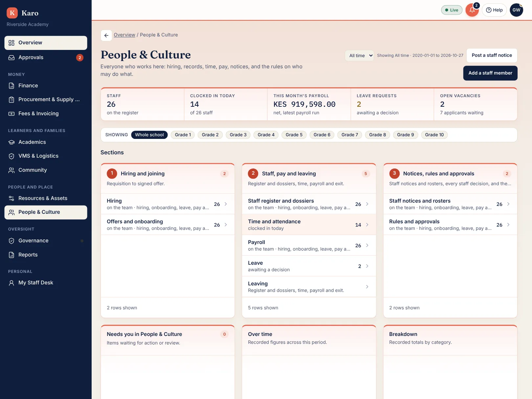
Task: Expand the Rules and approvals chevron
Action: tap(508, 225)
